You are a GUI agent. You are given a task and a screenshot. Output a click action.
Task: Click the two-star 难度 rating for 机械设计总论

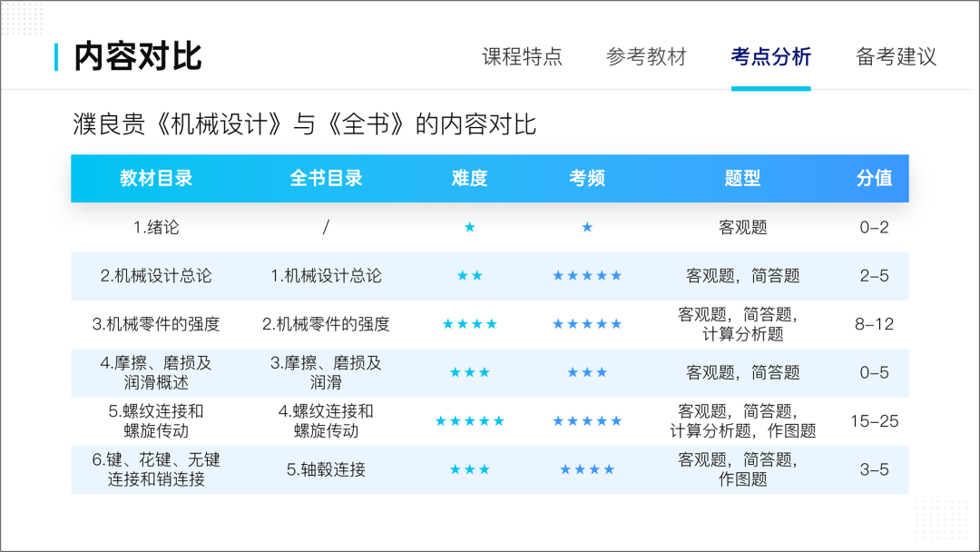[470, 276]
